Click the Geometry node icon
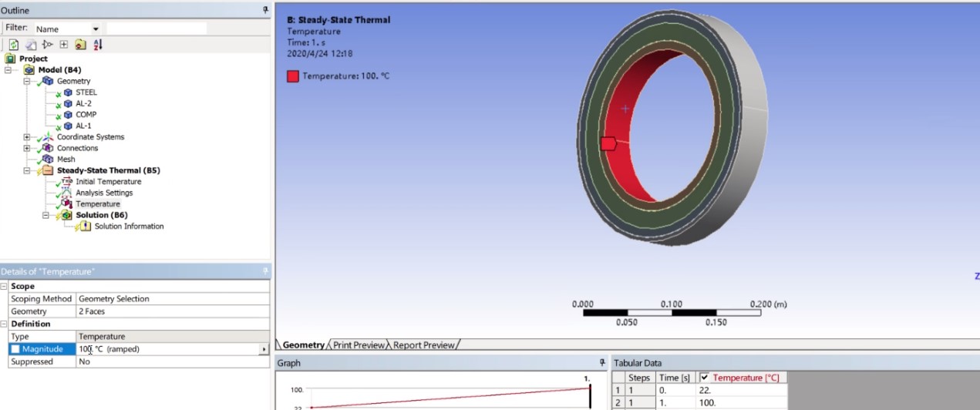 [x=49, y=81]
